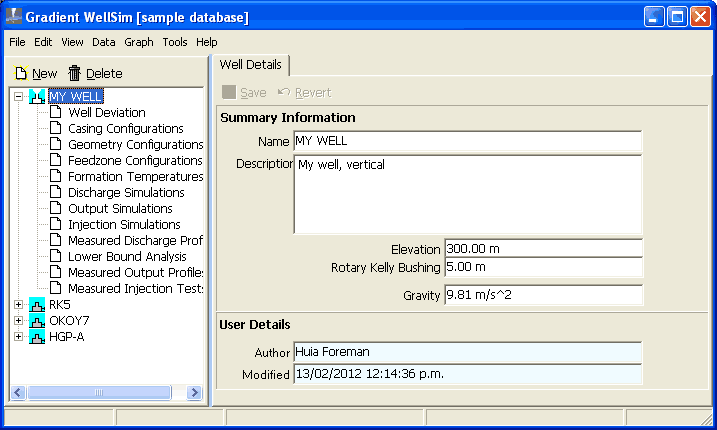This screenshot has height=430, width=717.
Task: Select the RK5 well label
Action: (x=59, y=305)
